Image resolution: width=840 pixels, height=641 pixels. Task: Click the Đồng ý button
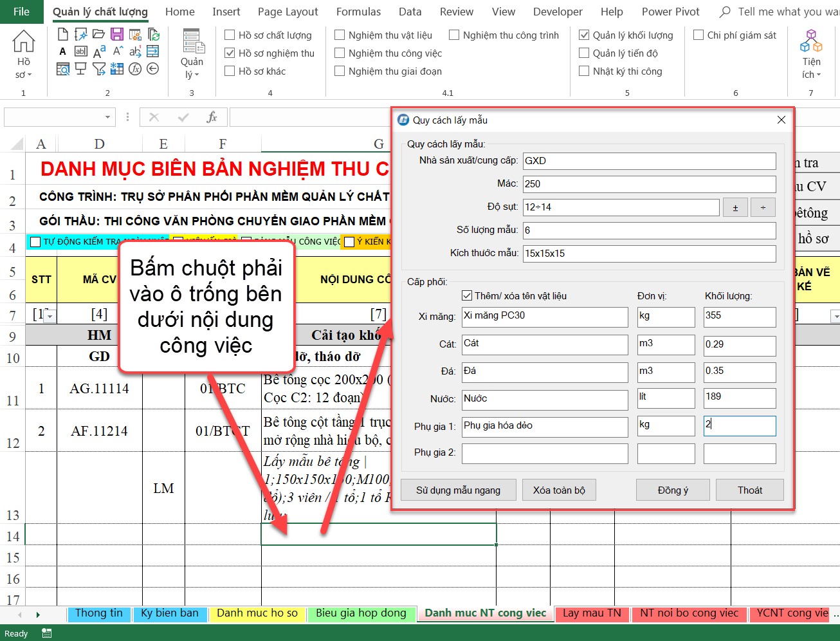point(673,490)
